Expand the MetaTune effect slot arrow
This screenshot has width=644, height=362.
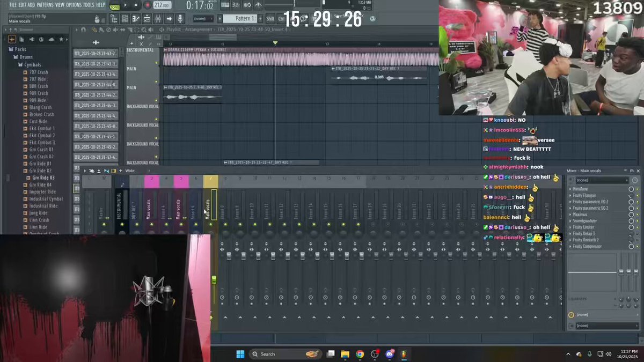coord(570,189)
